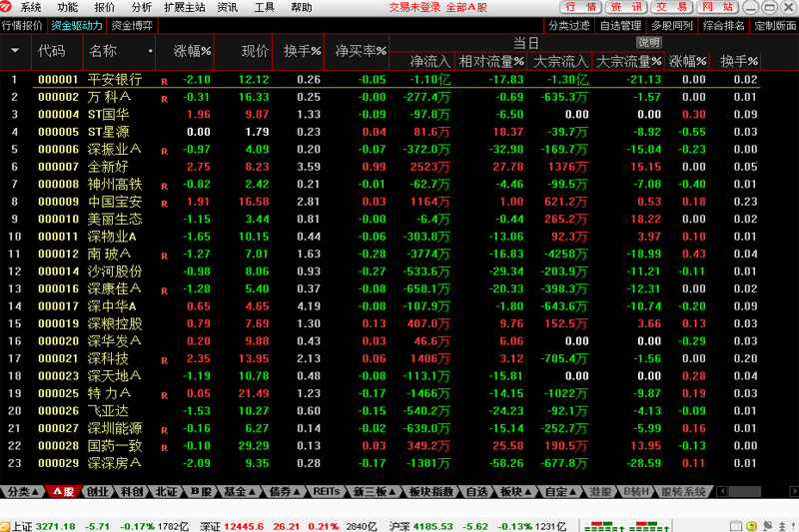799x532 pixels.
Task: Expand the 基金 tab menu
Action: coord(252,492)
